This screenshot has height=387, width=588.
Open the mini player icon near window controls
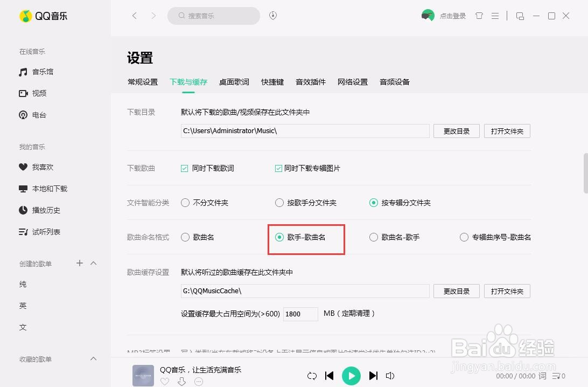pyautogui.click(x=520, y=16)
